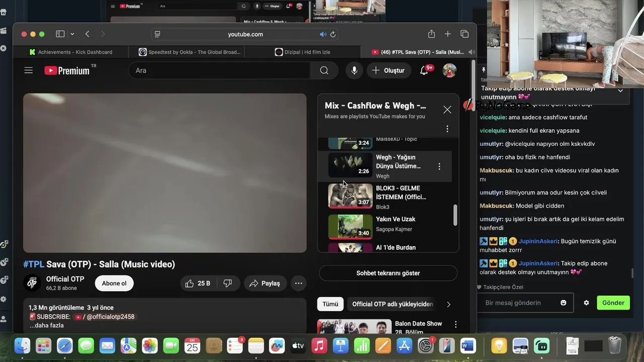Click the YouTube search magnifier button
The width and height of the screenshot is (644, 362).
tap(324, 70)
